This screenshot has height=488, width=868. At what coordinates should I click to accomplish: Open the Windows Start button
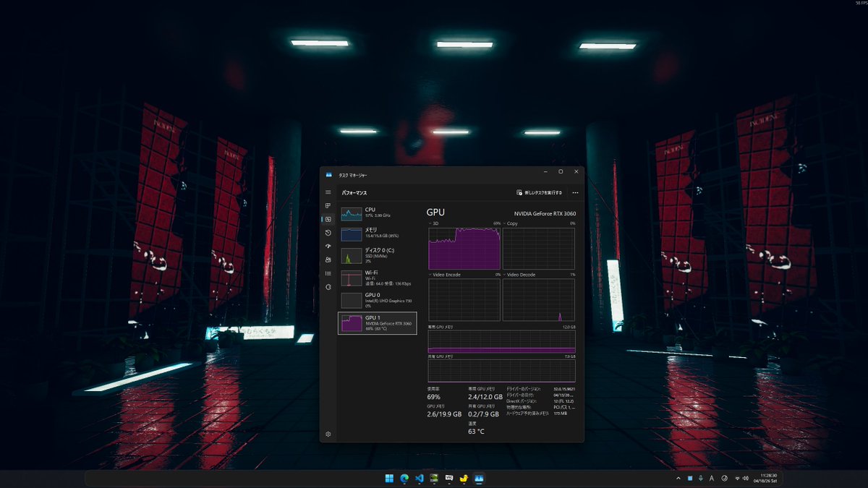point(390,478)
